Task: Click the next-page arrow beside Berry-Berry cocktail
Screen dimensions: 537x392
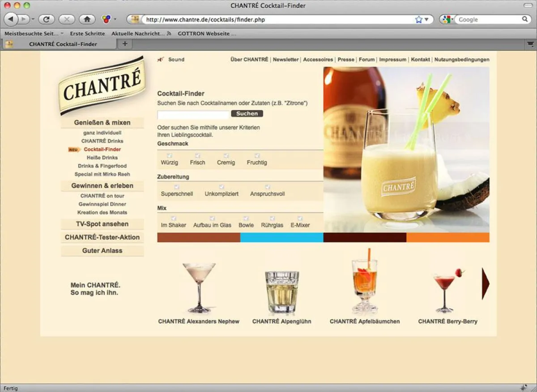Action: coord(486,284)
